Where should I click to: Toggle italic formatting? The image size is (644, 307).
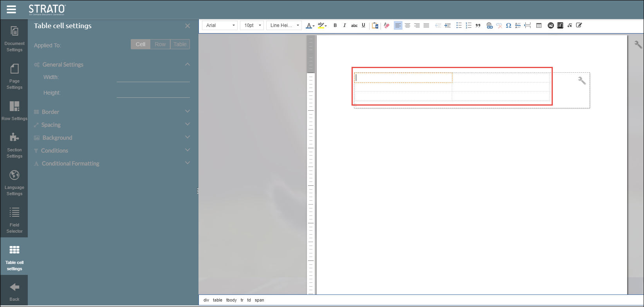click(345, 25)
